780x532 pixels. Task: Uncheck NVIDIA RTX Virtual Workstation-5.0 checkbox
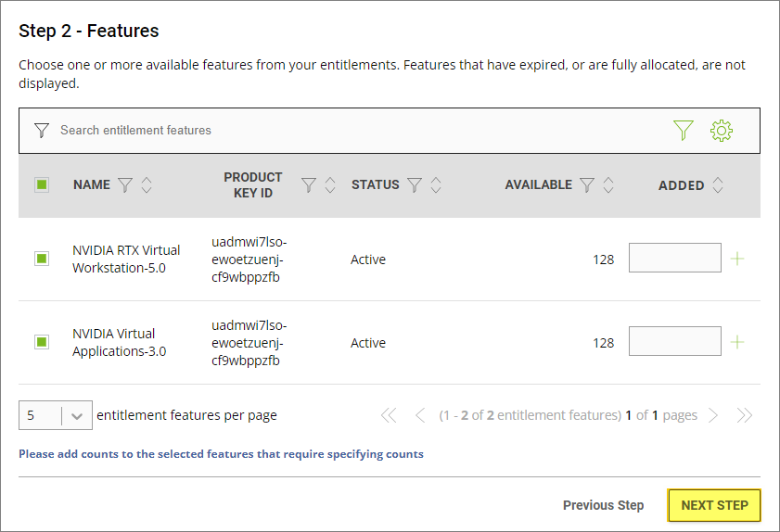[x=42, y=259]
